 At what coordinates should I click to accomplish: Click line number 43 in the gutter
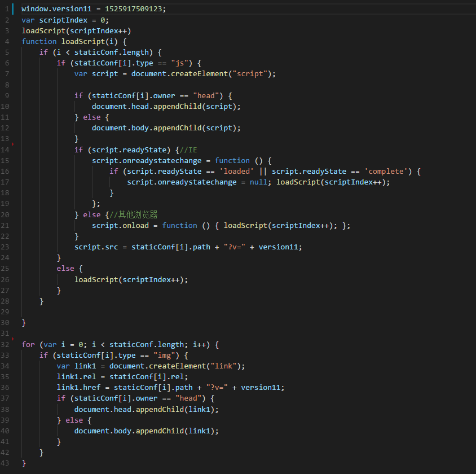tap(5, 463)
